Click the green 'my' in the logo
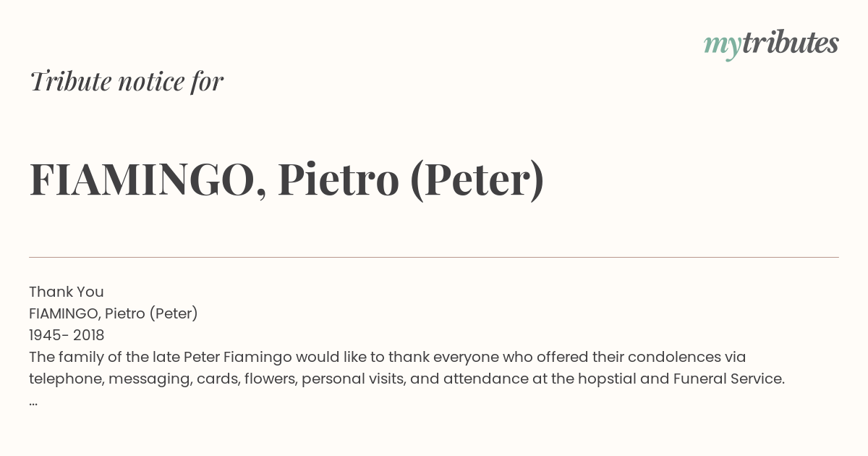 pyautogui.click(x=723, y=46)
